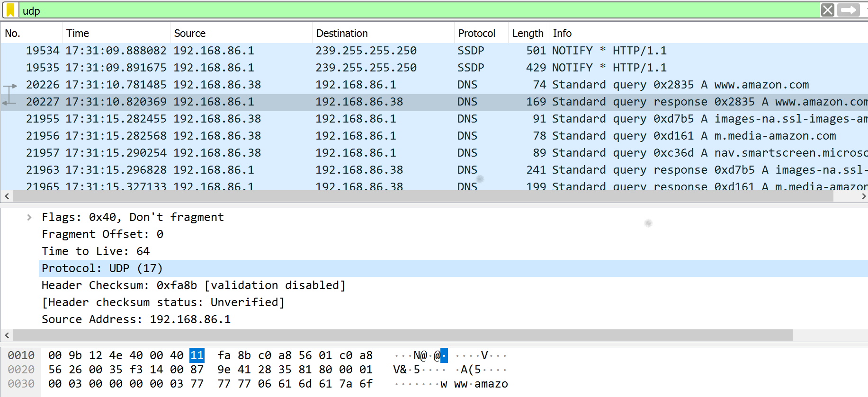The width and height of the screenshot is (868, 397).
Task: Click hex offset 0010 row label
Action: 21,355
